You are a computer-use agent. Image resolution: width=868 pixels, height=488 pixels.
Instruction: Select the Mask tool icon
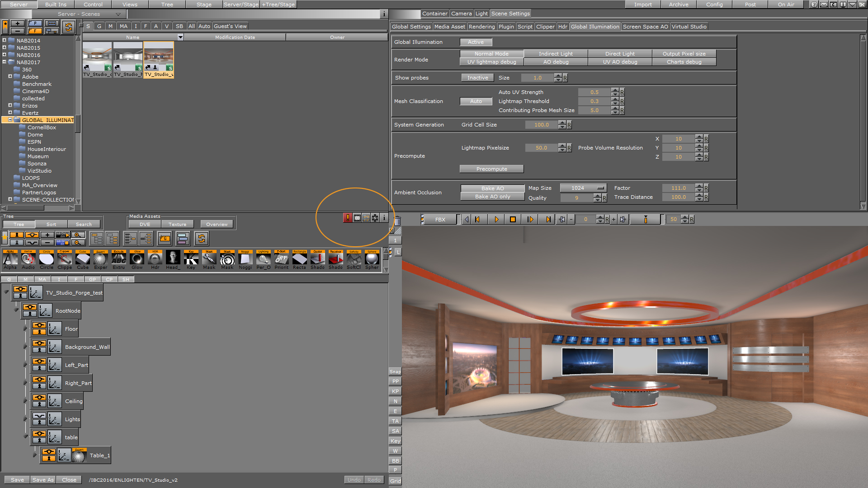[x=209, y=259]
